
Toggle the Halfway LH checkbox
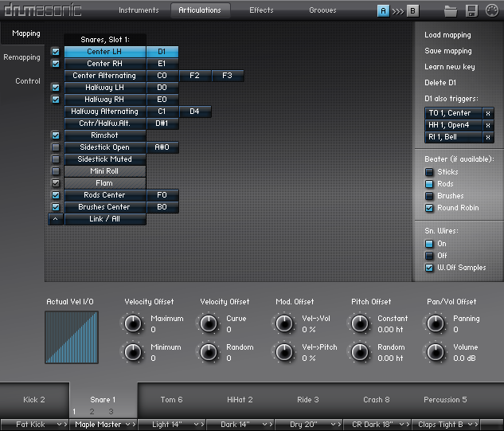(56, 88)
